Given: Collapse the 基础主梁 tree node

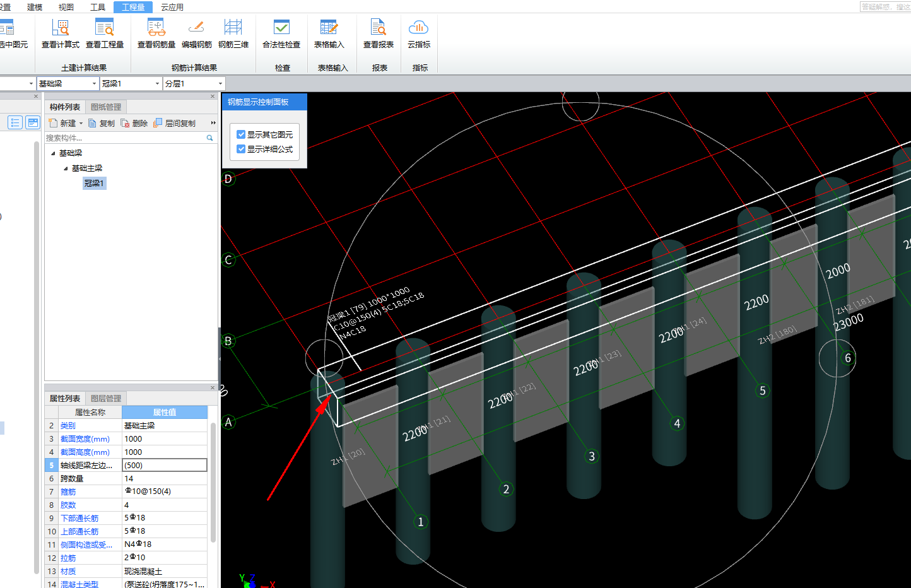Looking at the screenshot, I should point(66,168).
